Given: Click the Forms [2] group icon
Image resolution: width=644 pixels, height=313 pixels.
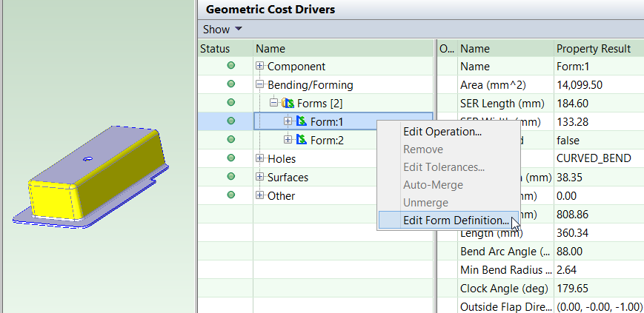Looking at the screenshot, I should click(289, 103).
